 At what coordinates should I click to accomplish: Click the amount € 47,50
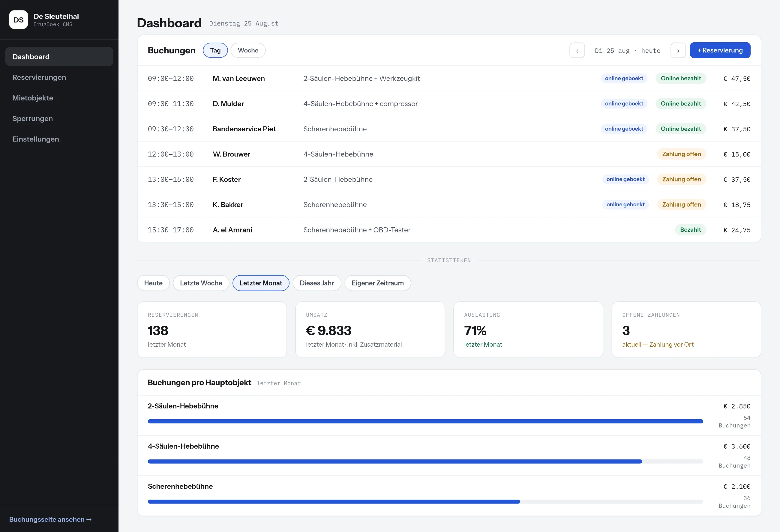point(737,79)
